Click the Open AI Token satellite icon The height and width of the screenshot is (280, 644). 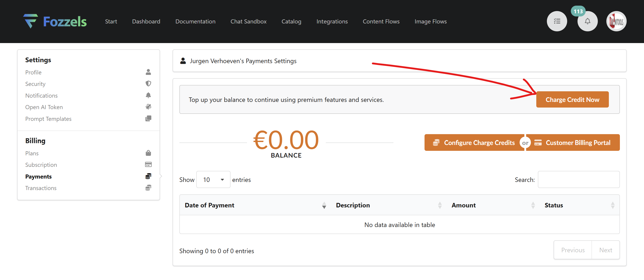click(148, 107)
